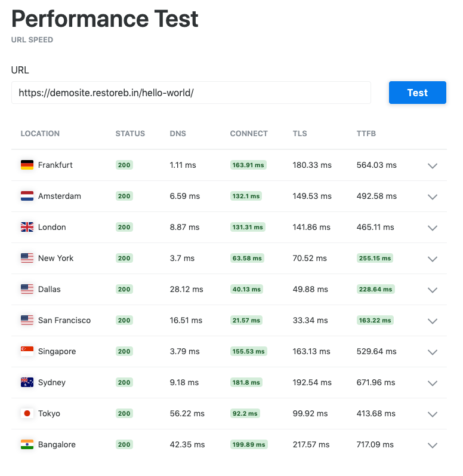
Task: Click the US flag next to Dallas
Action: [27, 289]
